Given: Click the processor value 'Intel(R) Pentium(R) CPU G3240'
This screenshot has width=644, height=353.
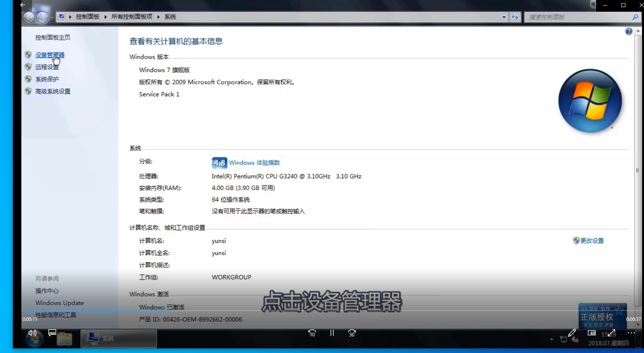Looking at the screenshot, I should (255, 176).
